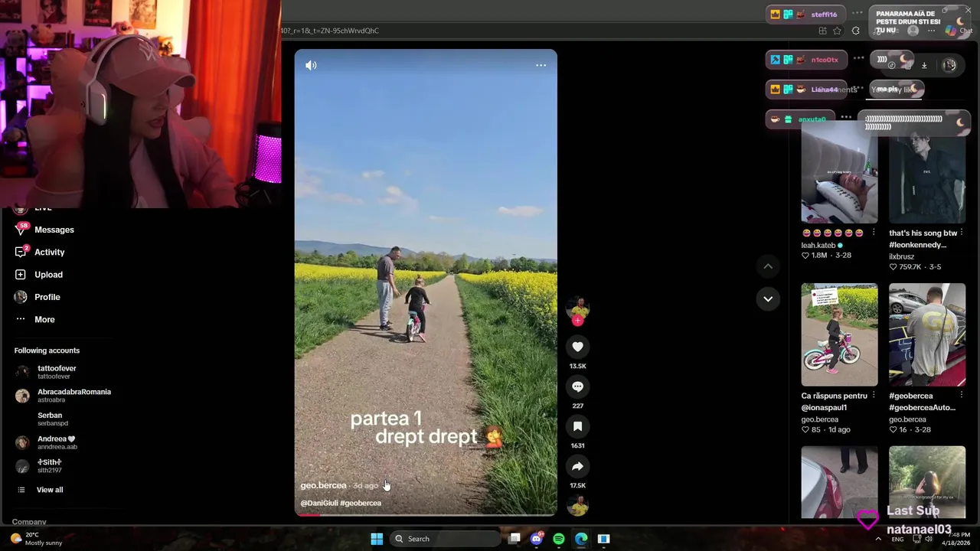The image size is (980, 551).
Task: Bookmark the video to favorites
Action: click(x=577, y=426)
